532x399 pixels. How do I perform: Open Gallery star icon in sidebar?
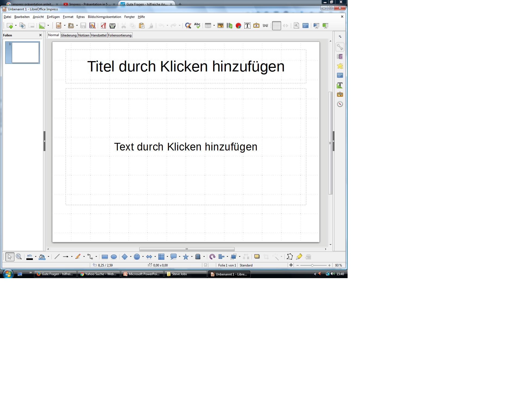coord(340,66)
